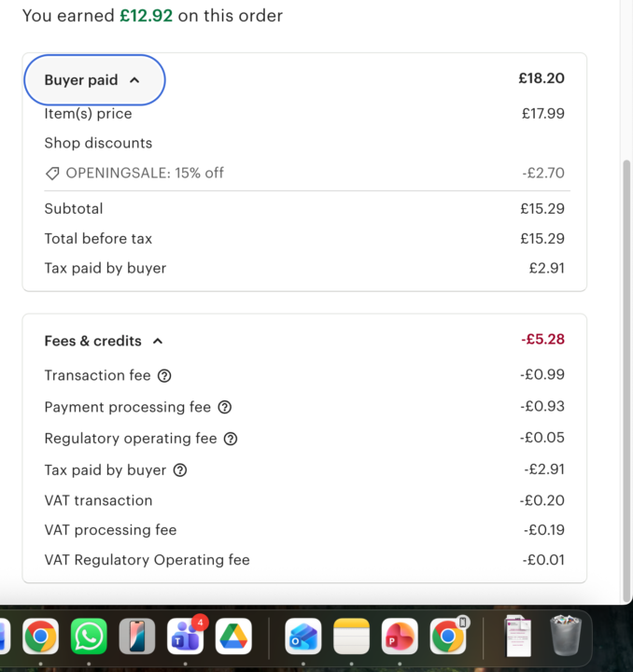The height and width of the screenshot is (672, 633).
Task: Click the OPENINGSALE discount tag icon
Action: point(52,174)
